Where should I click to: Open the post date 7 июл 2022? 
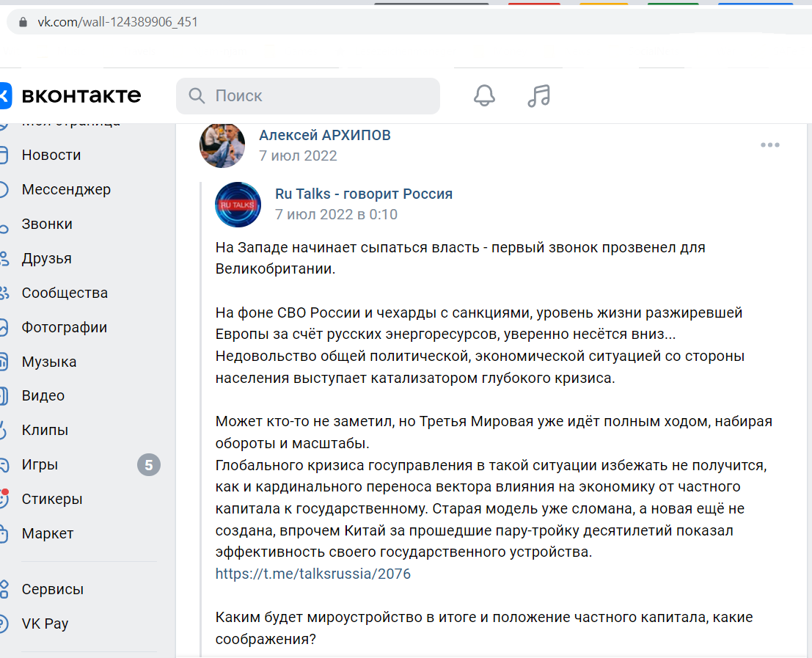coord(298,156)
